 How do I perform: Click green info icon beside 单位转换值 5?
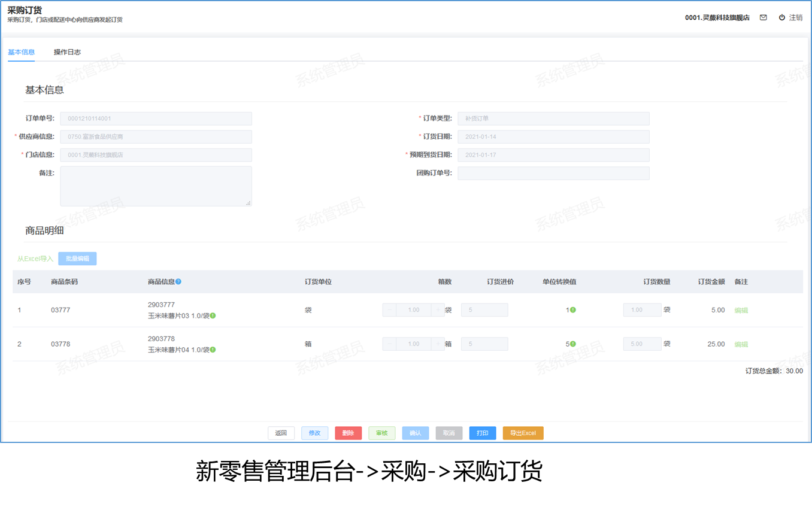coord(572,344)
